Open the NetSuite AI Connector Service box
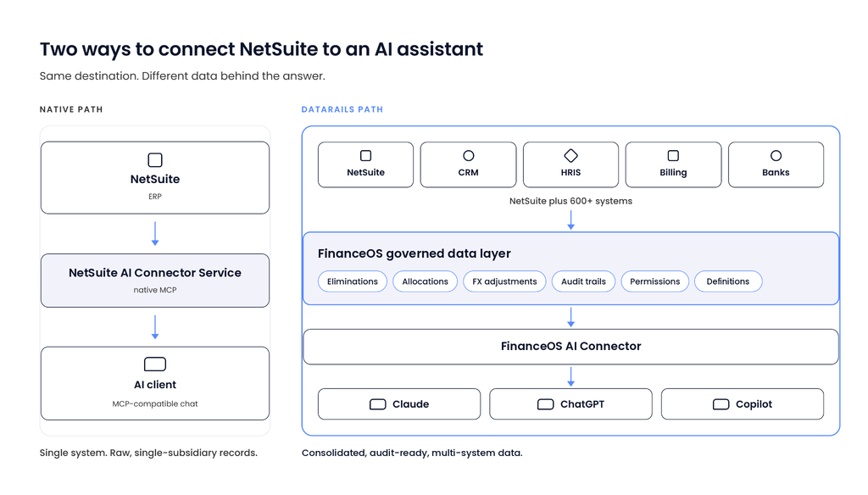868x495 pixels. (155, 281)
